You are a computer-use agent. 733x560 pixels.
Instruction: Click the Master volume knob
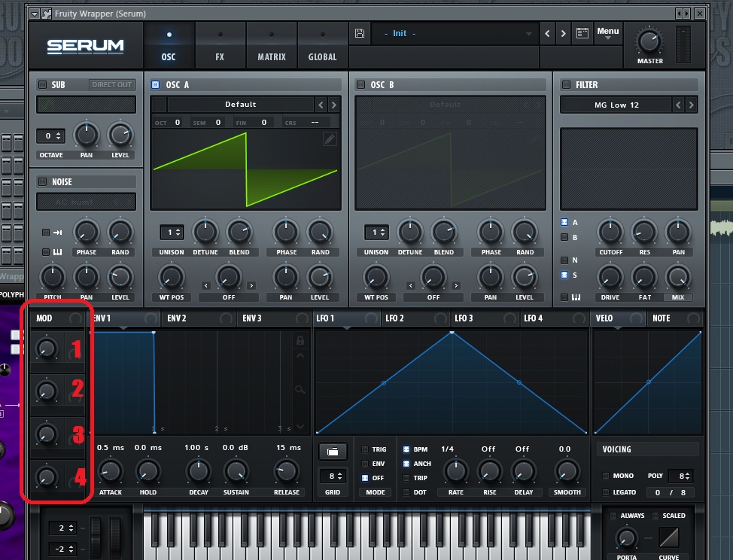point(649,42)
